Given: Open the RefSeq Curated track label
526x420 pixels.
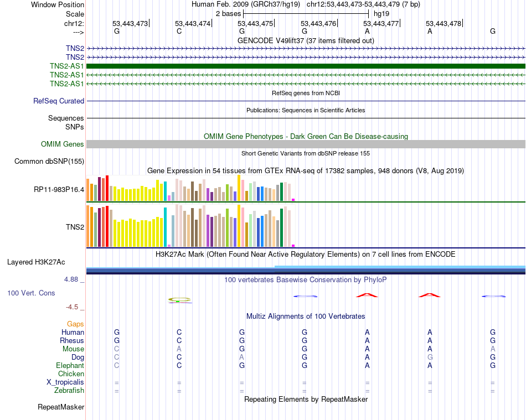Looking at the screenshot, I should coord(58,101).
